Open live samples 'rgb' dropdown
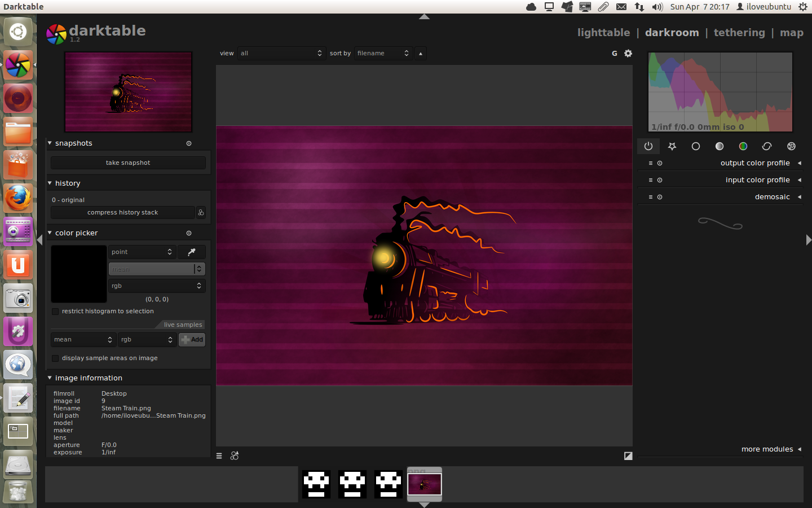This screenshot has height=508, width=812. (147, 340)
